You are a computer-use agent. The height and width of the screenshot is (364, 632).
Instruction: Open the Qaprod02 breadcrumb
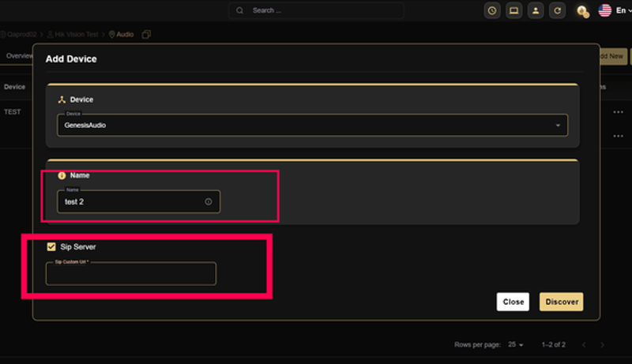[18, 35]
